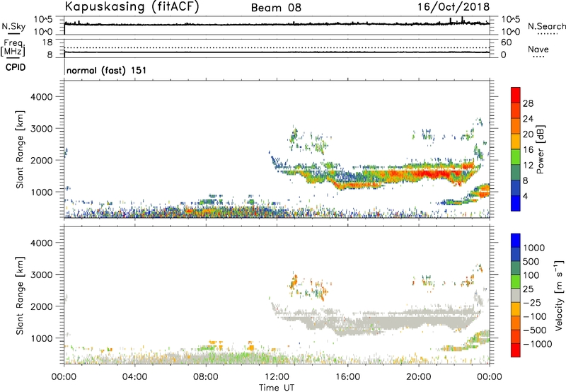Click the CPID label
Screen dimensions: 566x392
coord(16,67)
